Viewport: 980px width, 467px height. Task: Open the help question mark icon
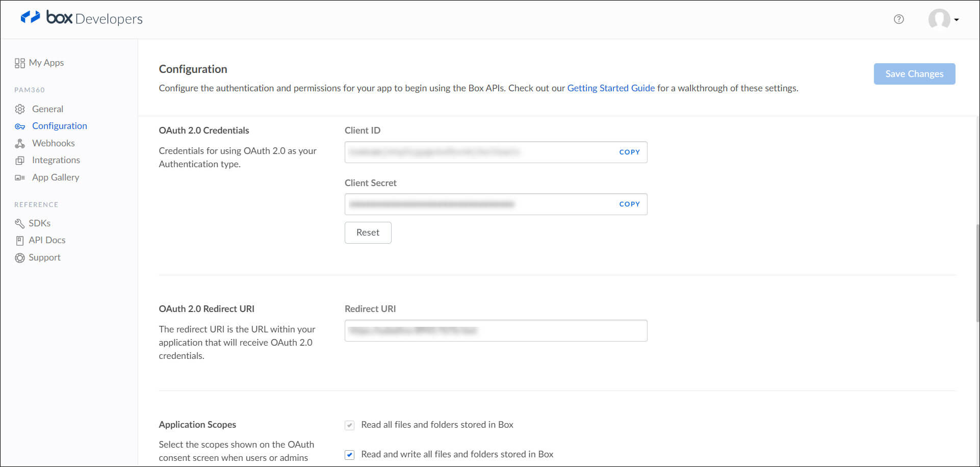[x=898, y=19]
